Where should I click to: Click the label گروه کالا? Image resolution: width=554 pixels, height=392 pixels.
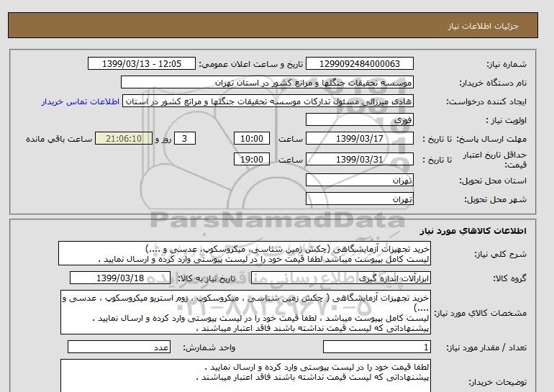510,278
